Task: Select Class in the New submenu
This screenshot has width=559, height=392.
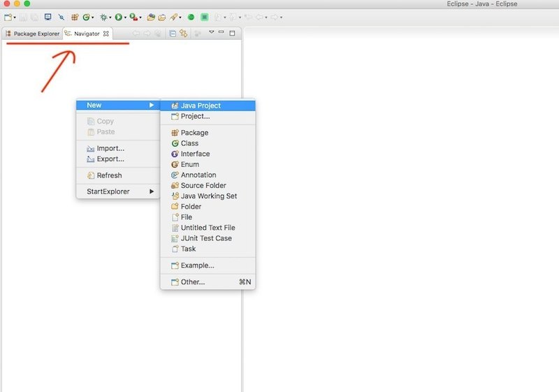Action: click(208, 143)
